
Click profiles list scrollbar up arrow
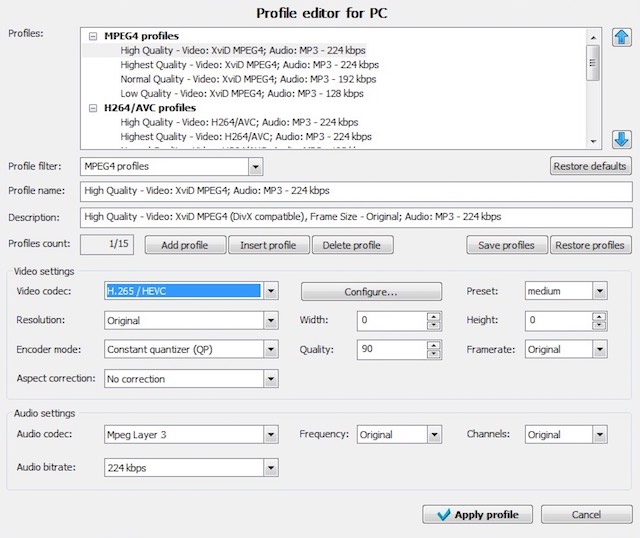tap(593, 38)
